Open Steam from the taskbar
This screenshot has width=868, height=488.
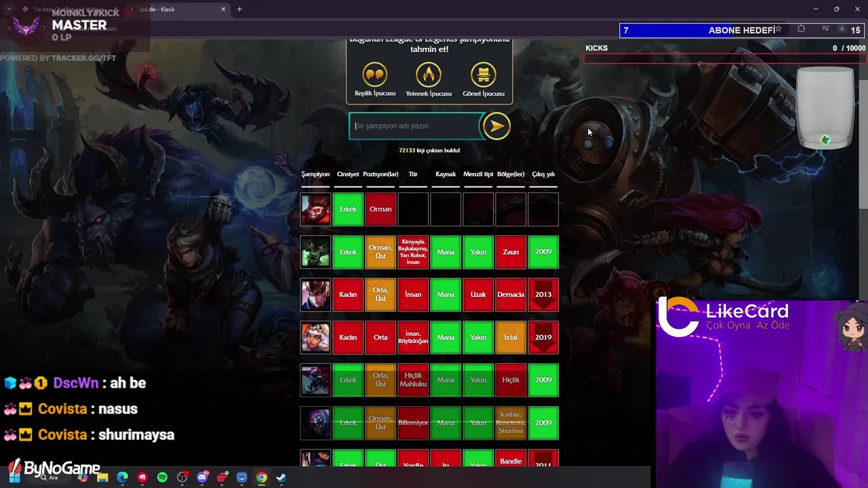point(281,477)
